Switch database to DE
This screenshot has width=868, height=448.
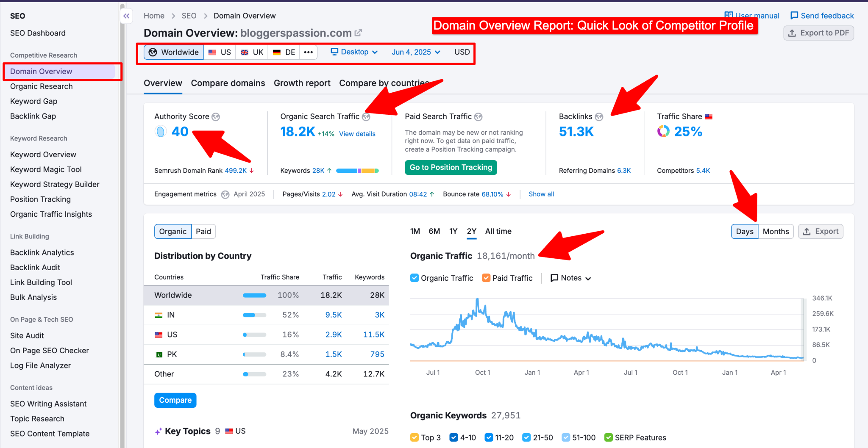[x=284, y=52]
